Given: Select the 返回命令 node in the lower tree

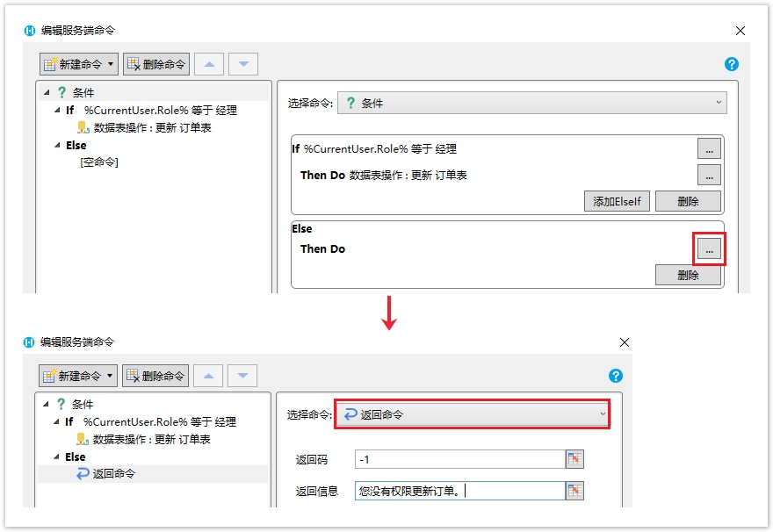Looking at the screenshot, I should (x=113, y=474).
